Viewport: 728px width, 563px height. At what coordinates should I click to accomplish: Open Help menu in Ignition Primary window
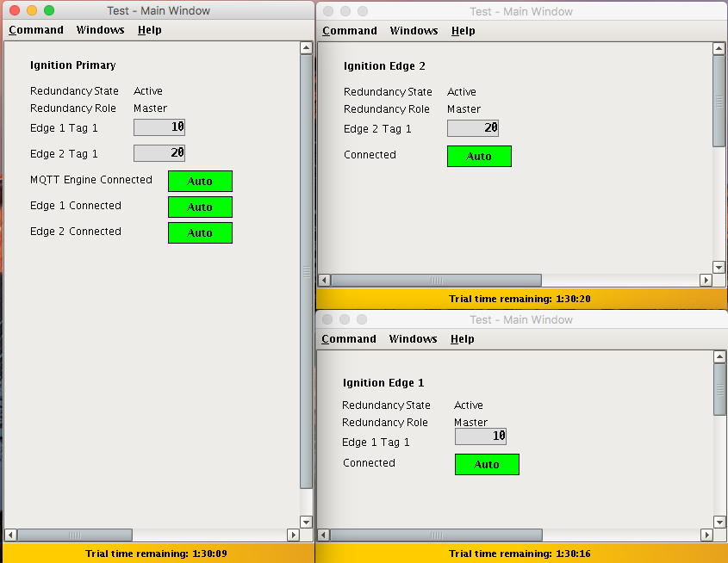point(150,30)
